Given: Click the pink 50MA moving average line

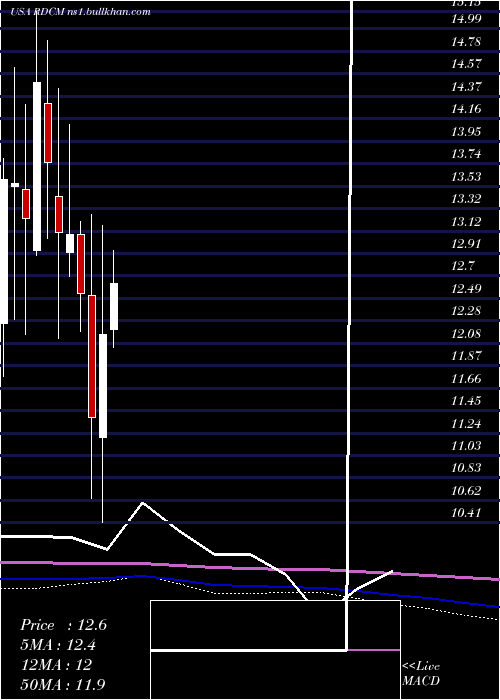Looking at the screenshot, I should 250,567.
